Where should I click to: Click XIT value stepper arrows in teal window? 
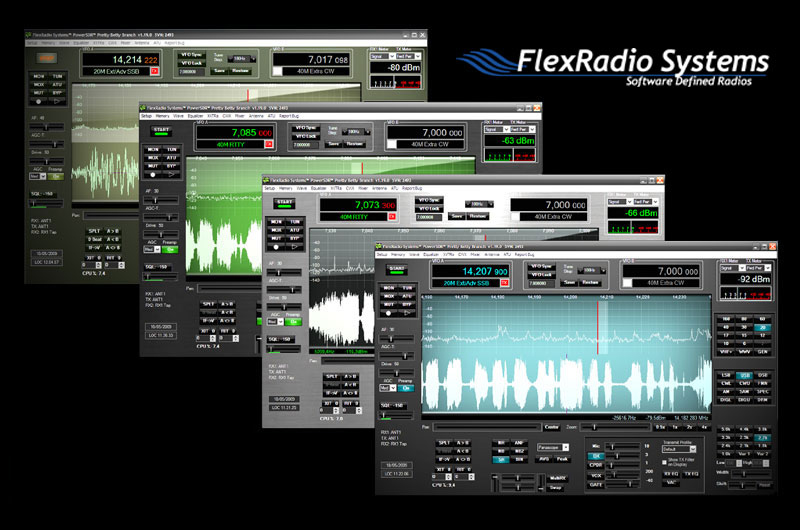(448, 477)
